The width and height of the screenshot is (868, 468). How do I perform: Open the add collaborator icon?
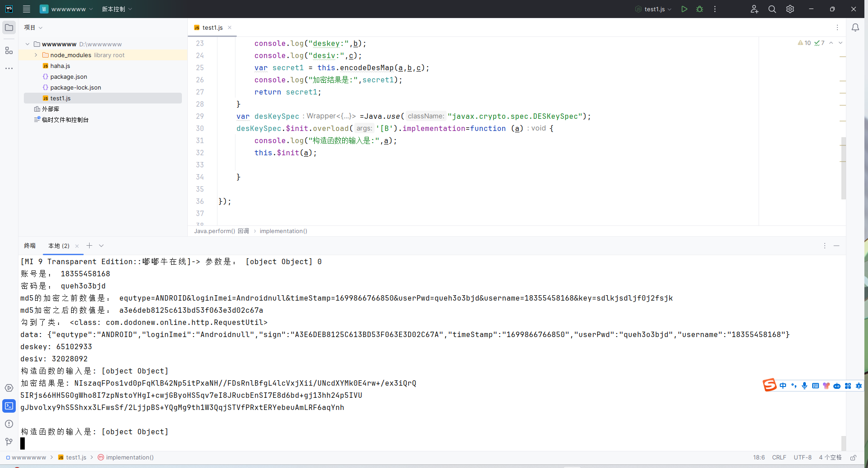(755, 9)
